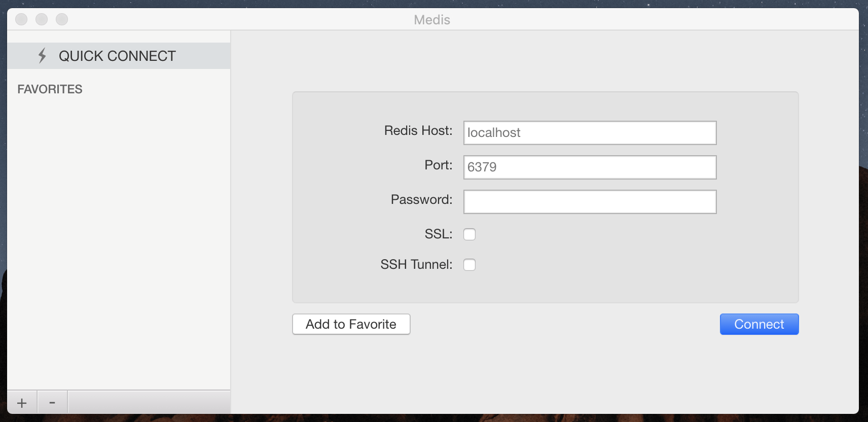
Task: Focus the Port number field
Action: tap(589, 167)
